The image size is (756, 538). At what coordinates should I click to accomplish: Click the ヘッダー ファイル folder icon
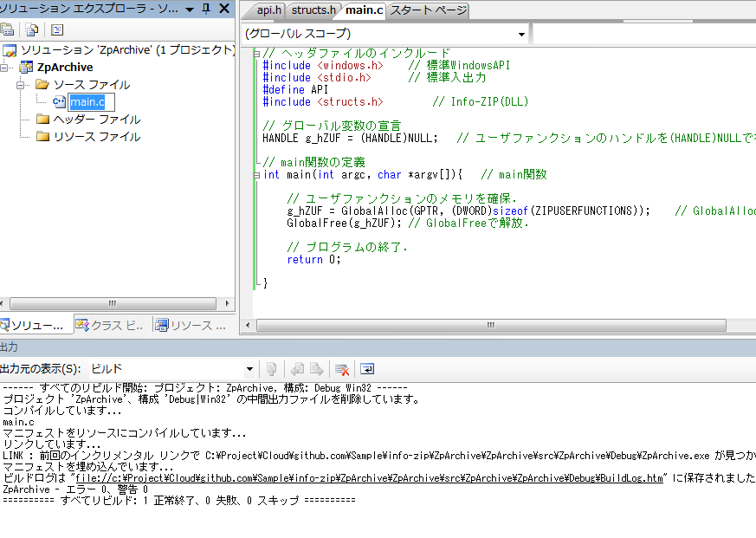point(43,120)
